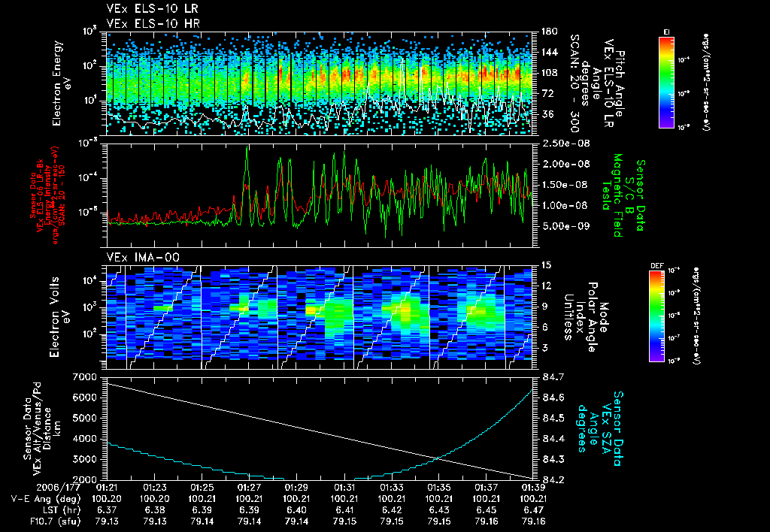The height and width of the screenshot is (532, 770).
Task: Click the 'Electron Volts eV' axis label
Action: point(59,316)
